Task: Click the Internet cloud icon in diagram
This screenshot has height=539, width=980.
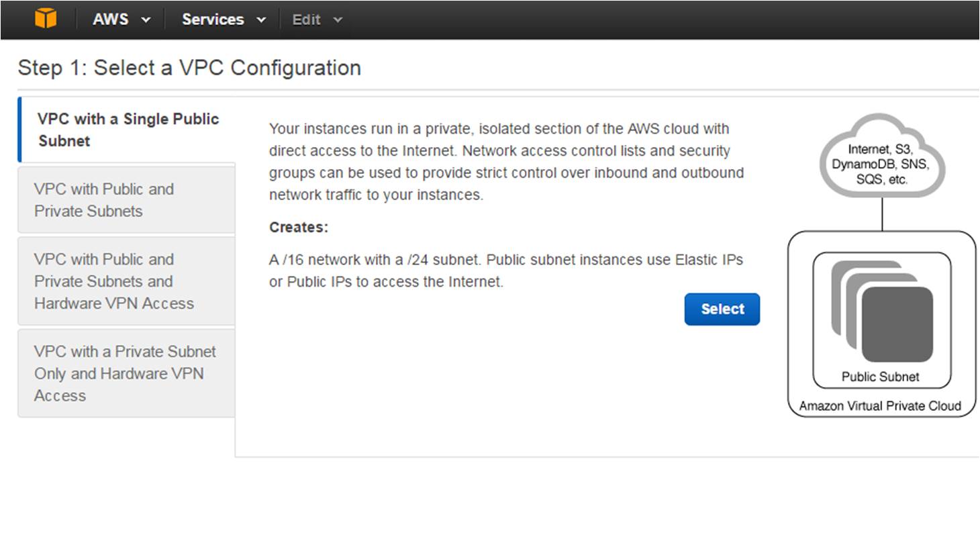Action: (882, 156)
